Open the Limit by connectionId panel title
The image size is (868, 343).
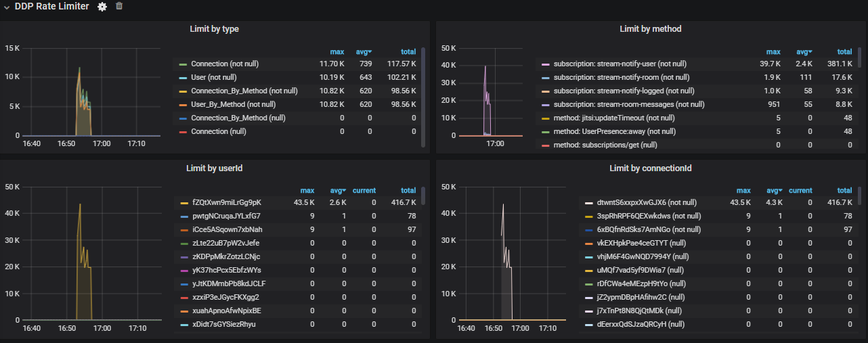click(651, 168)
